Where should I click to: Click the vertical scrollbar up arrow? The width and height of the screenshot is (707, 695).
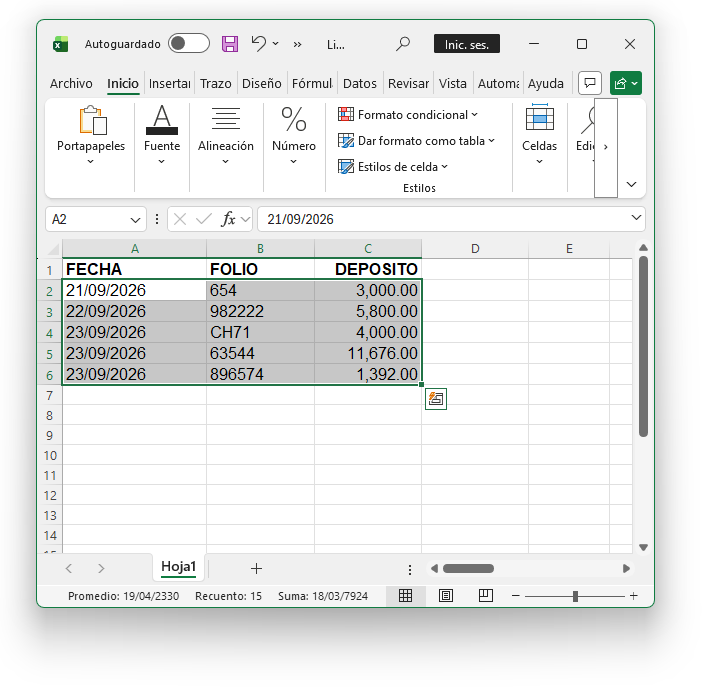pyautogui.click(x=643, y=248)
